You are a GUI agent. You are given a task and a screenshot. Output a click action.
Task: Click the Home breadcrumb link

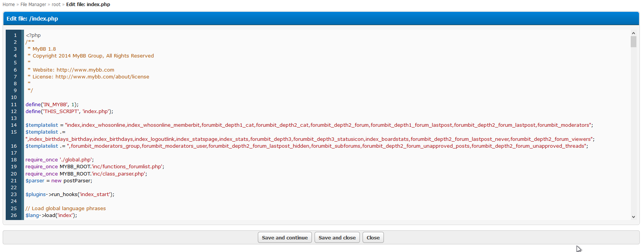[x=8, y=5]
